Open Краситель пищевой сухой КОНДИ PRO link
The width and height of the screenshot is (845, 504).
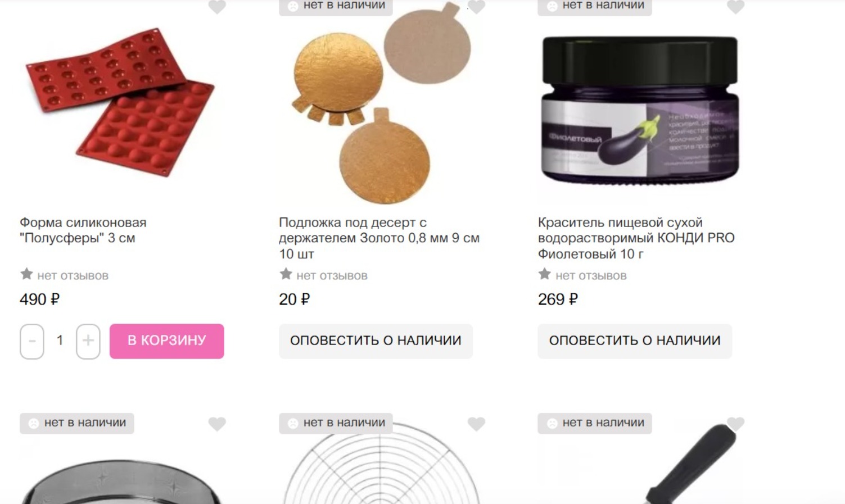tap(636, 238)
